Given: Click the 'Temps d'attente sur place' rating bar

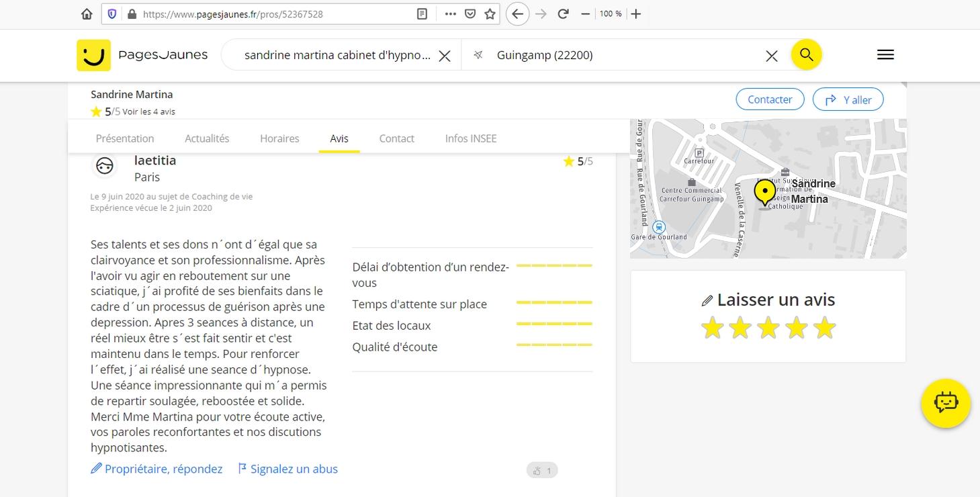Looking at the screenshot, I should click(x=554, y=302).
